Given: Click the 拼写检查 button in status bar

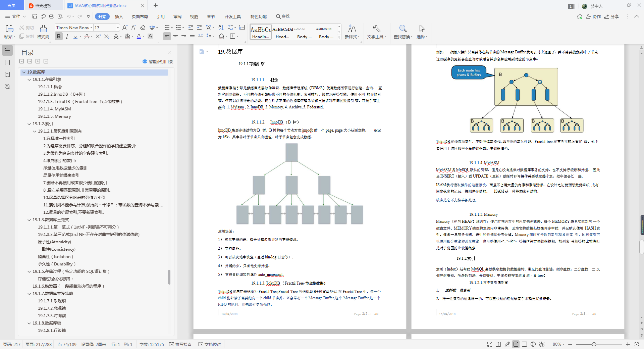Looking at the screenshot, I should click(180, 344).
